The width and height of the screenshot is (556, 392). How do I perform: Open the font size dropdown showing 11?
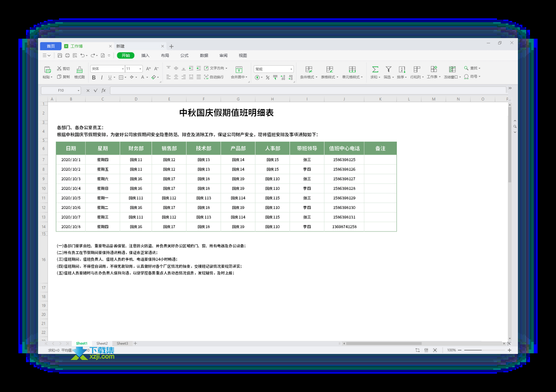click(140, 69)
